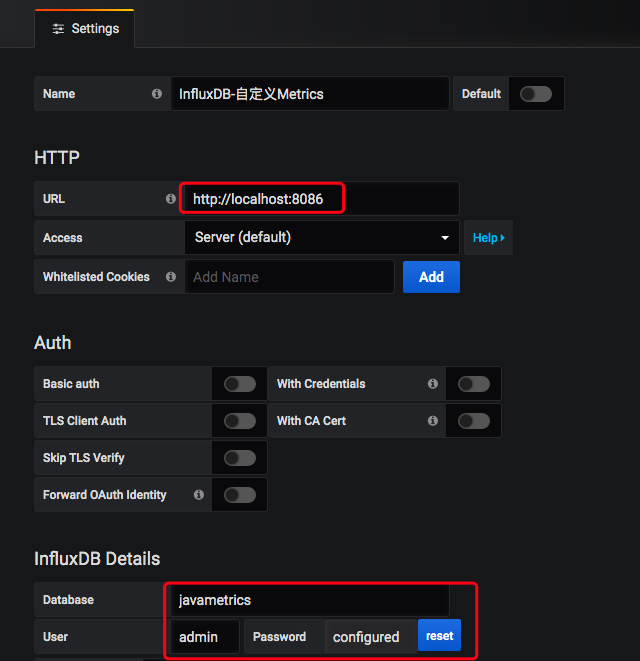
Task: Enable the Basic auth toggle
Action: pyautogui.click(x=239, y=384)
